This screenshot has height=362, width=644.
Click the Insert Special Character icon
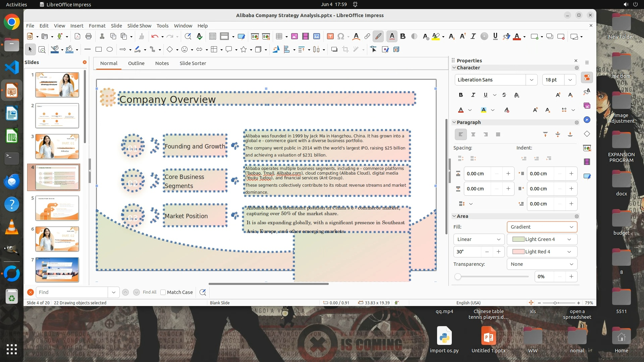(x=341, y=37)
